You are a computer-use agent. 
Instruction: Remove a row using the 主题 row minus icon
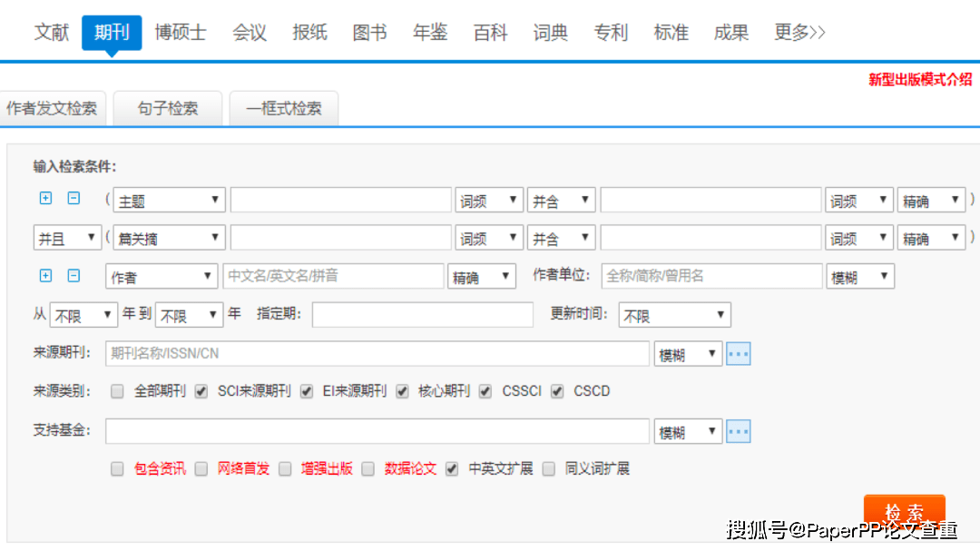pyautogui.click(x=73, y=198)
